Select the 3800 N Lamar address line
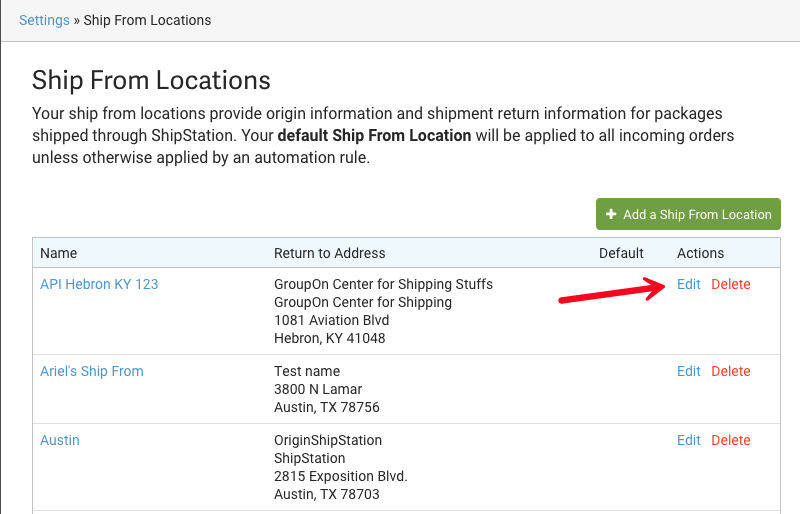800x514 pixels. click(318, 389)
